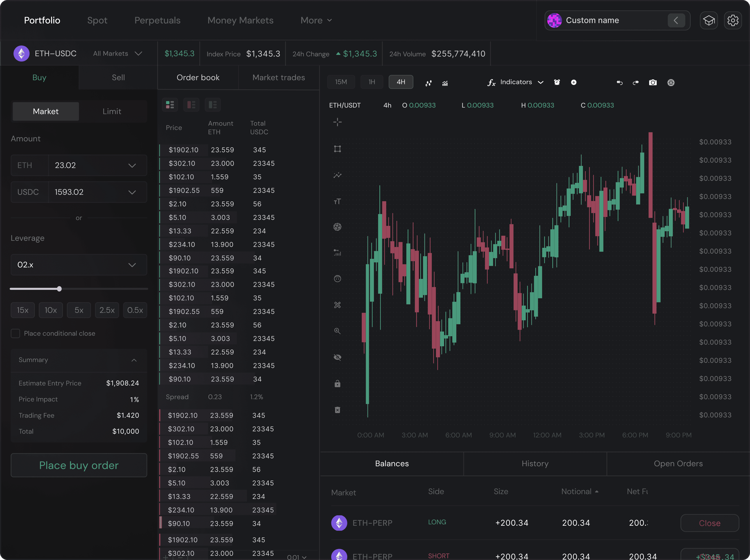Image resolution: width=750 pixels, height=560 pixels.
Task: Click the USDC amount input field
Action: (x=88, y=192)
